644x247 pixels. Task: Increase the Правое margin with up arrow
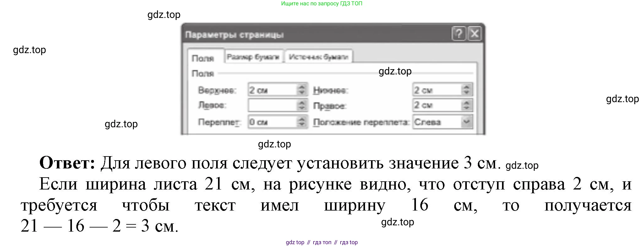tap(467, 102)
